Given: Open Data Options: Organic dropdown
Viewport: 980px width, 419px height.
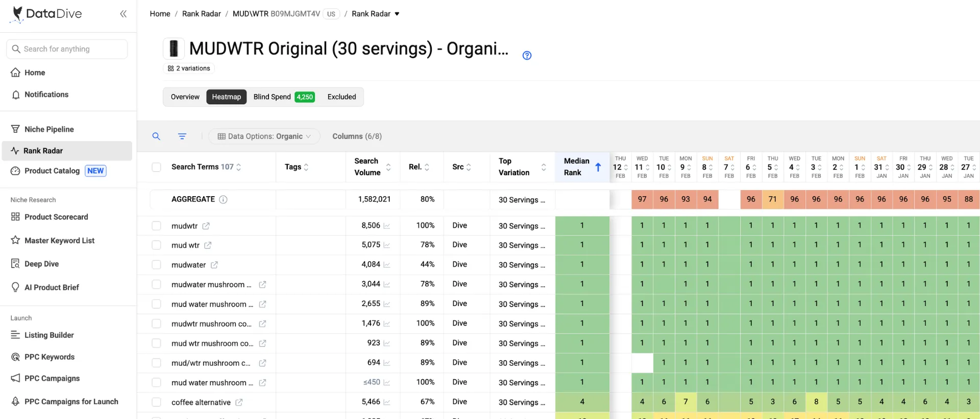Looking at the screenshot, I should (x=264, y=136).
